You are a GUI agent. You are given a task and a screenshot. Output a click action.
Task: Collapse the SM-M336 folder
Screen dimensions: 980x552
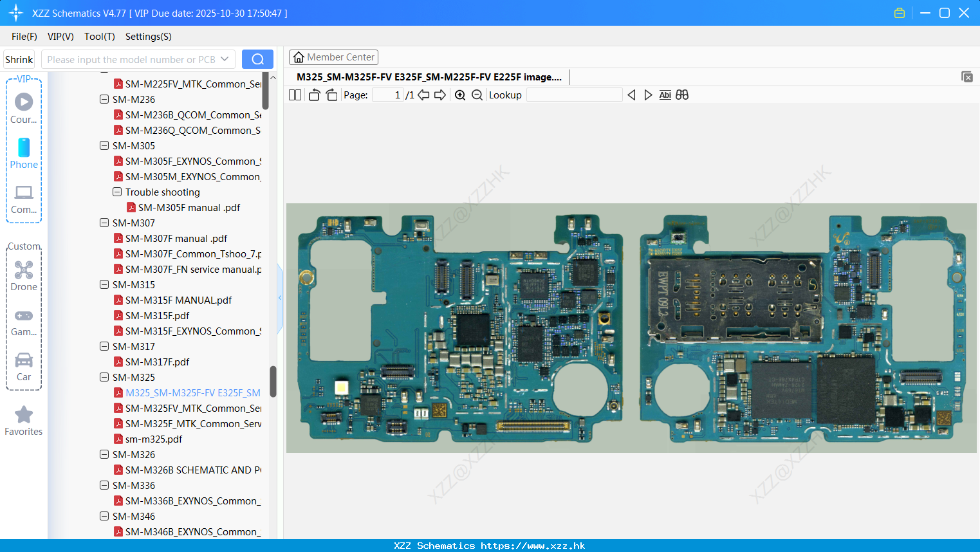point(104,485)
